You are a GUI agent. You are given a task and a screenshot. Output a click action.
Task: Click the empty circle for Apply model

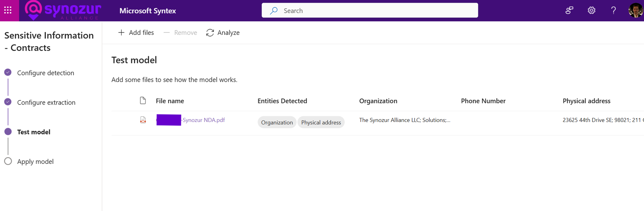[8, 161]
